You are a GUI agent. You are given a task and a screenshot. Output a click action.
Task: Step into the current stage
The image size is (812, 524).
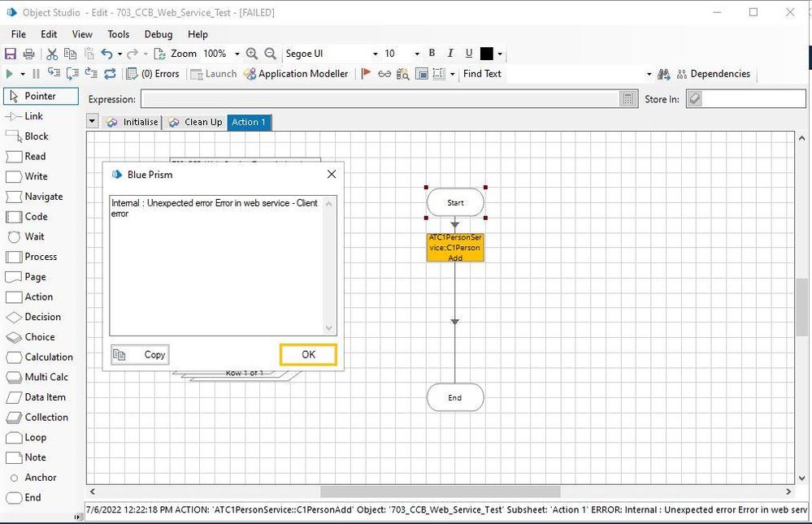click(54, 74)
